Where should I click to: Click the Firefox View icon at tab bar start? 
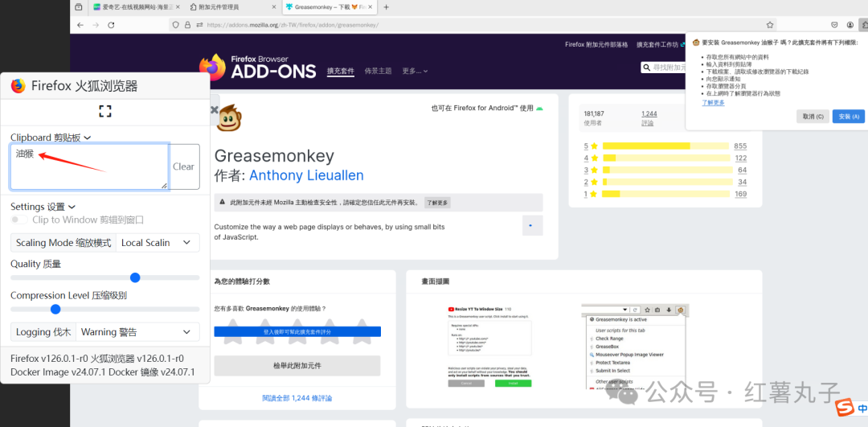tap(79, 7)
